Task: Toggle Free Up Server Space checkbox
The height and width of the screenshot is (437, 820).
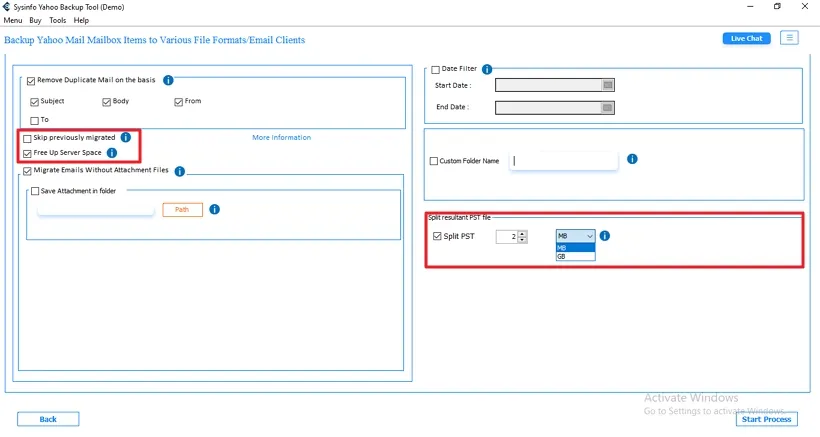Action: (x=27, y=154)
